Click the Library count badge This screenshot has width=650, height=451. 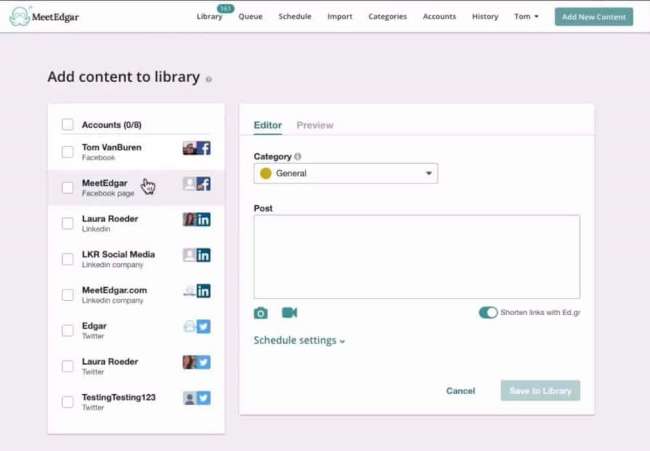(226, 8)
